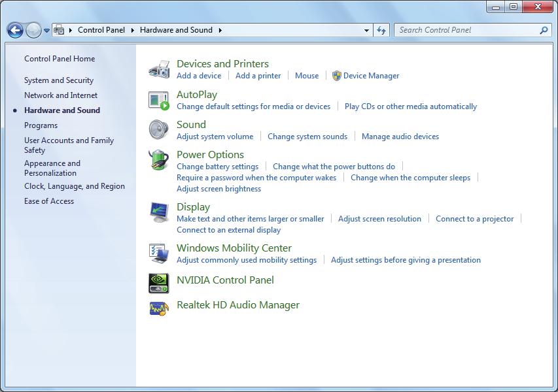This screenshot has width=558, height=392.
Task: Click Add a device link
Action: (199, 76)
